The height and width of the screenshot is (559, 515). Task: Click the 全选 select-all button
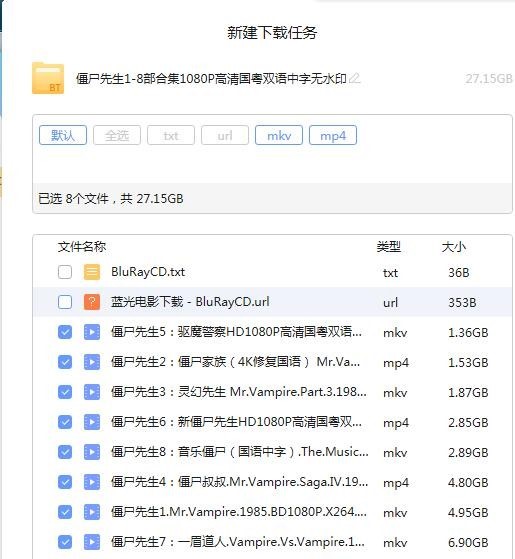117,135
